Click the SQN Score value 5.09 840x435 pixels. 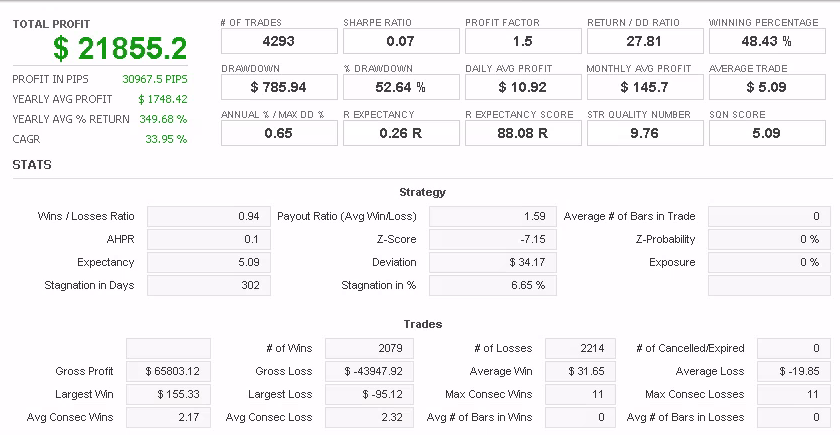[767, 133]
